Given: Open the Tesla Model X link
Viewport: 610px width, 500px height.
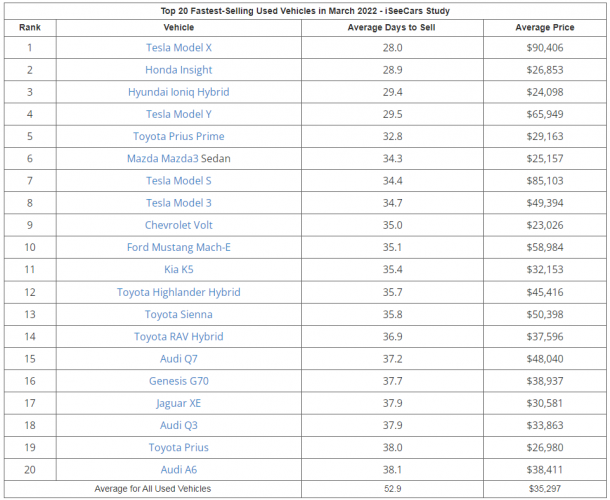Looking at the screenshot, I should (178, 48).
